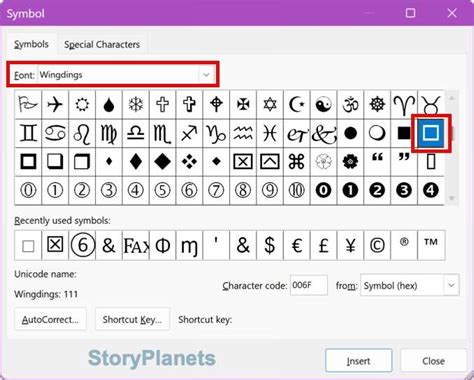Click the Character code input field
Viewport: 474px width, 380px height.
click(309, 285)
